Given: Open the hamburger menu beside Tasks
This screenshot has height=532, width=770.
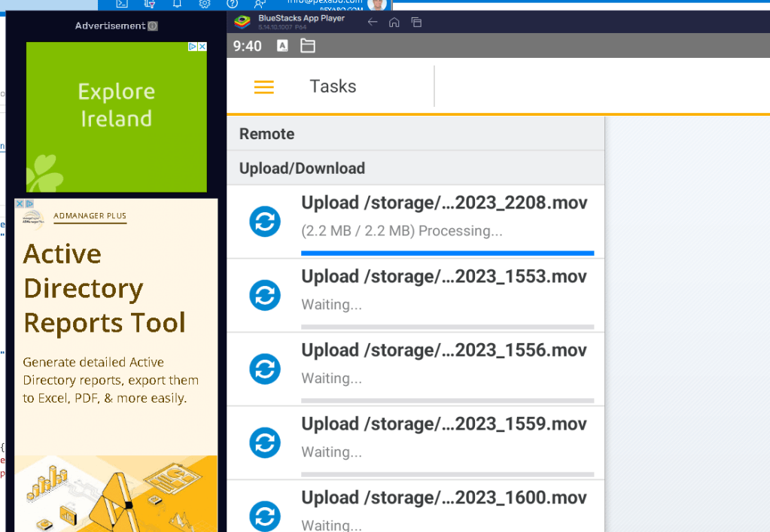Looking at the screenshot, I should click(x=263, y=87).
